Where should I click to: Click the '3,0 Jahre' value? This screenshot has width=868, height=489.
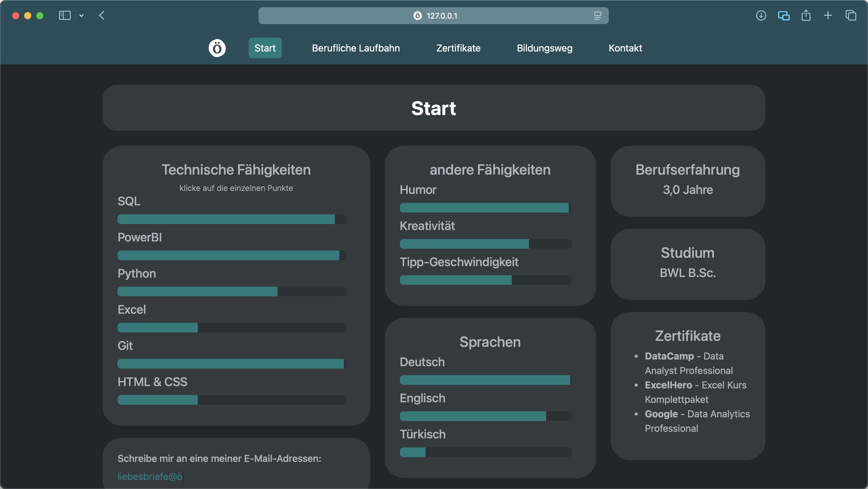point(688,190)
